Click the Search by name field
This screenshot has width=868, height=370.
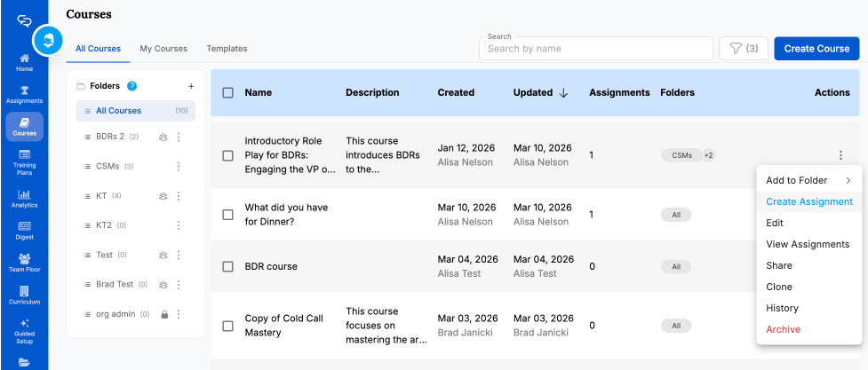click(x=595, y=49)
